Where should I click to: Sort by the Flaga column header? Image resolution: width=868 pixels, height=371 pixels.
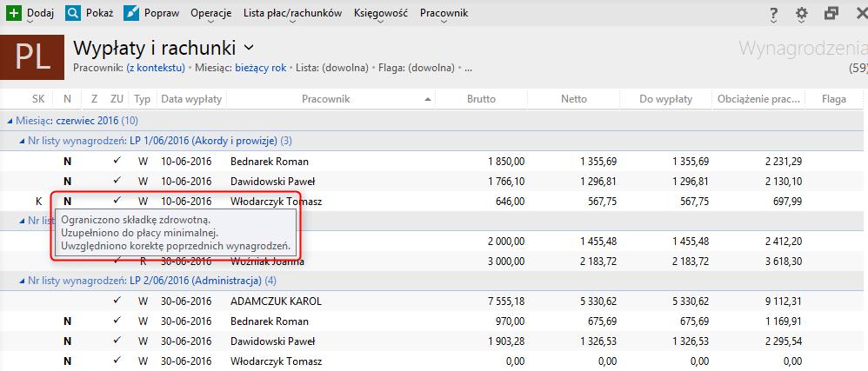[834, 100]
